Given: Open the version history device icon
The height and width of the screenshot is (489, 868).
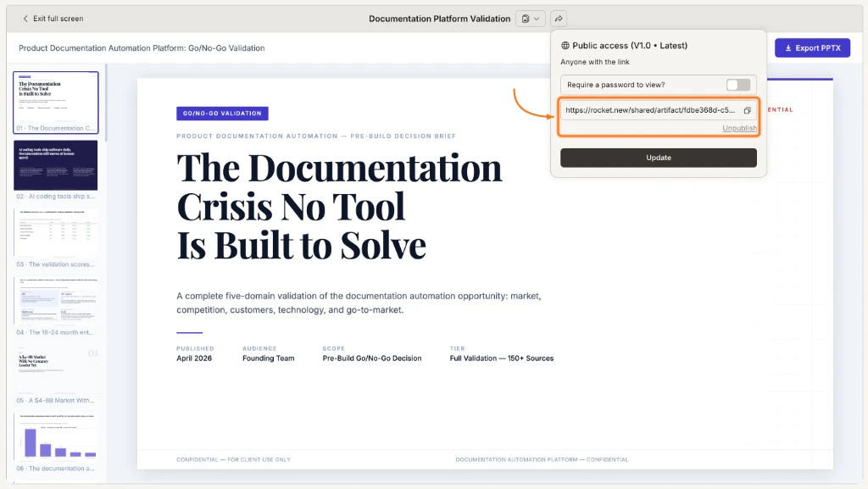Looking at the screenshot, I should (524, 18).
